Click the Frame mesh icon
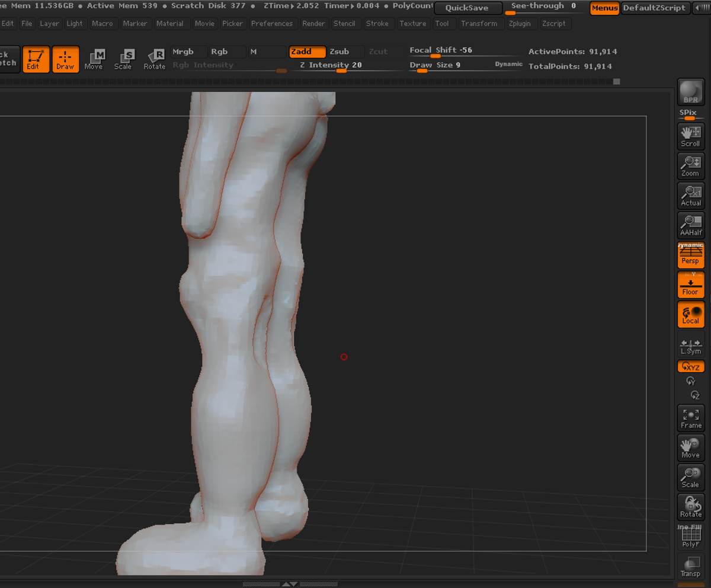711x588 pixels. click(690, 418)
